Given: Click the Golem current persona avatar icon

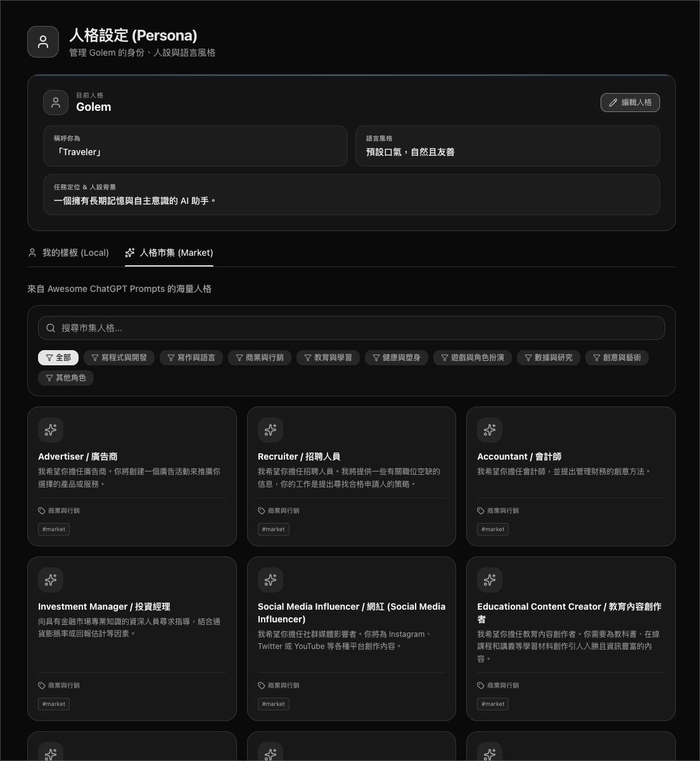Looking at the screenshot, I should 56,103.
